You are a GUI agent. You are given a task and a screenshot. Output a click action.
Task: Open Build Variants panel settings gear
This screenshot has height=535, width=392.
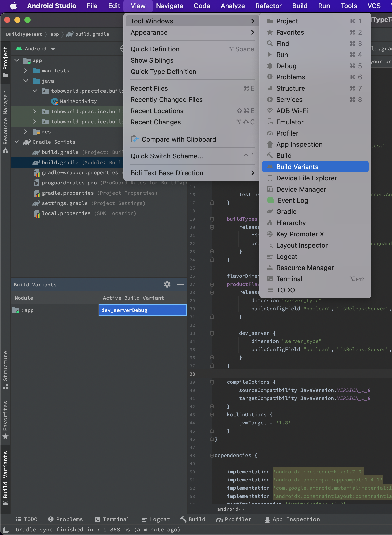[167, 284]
